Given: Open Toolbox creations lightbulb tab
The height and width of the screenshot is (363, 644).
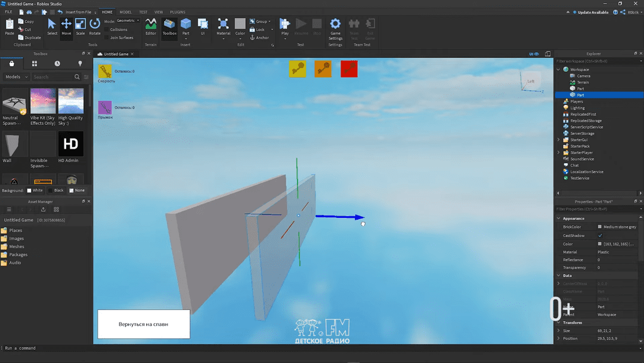Looking at the screenshot, I should coord(80,63).
